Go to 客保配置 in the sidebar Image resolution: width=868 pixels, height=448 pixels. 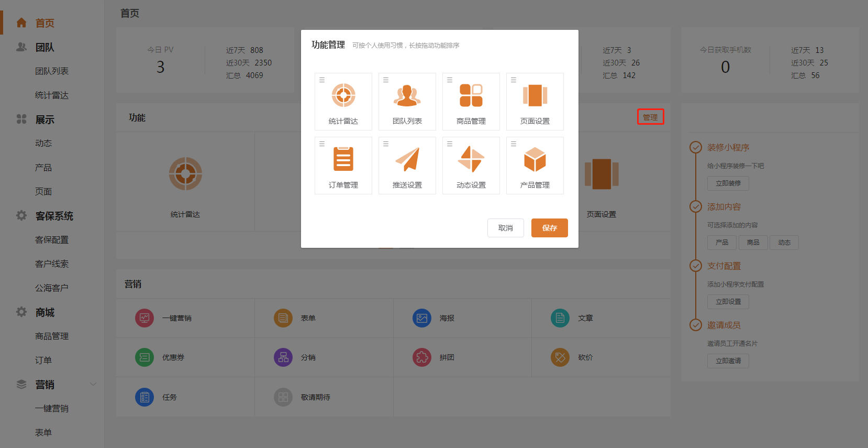click(x=52, y=240)
